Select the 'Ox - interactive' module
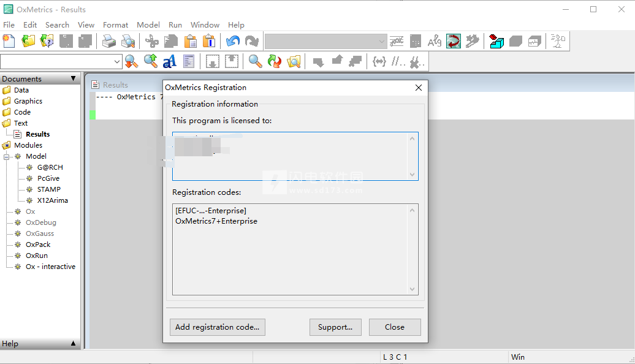635x364 pixels. 51,267
